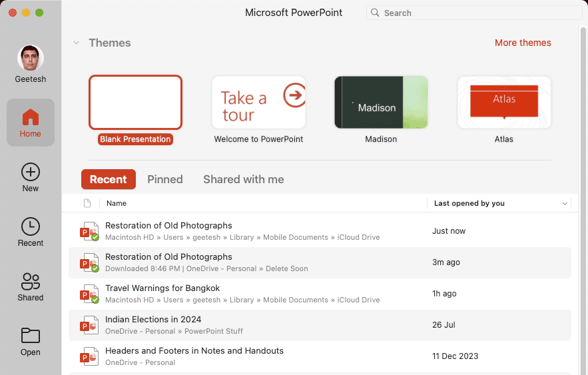Click the Atlas caption below theme

[503, 139]
